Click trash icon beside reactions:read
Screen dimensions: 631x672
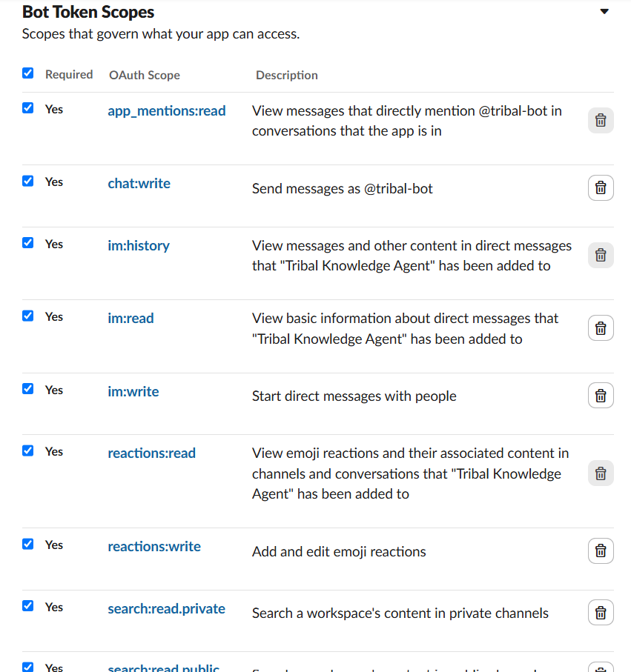[x=601, y=473]
